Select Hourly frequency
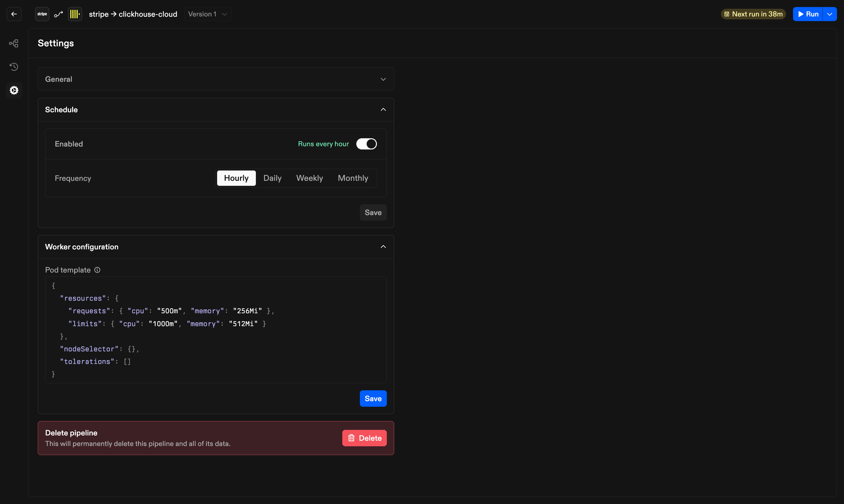The image size is (844, 504). tap(236, 178)
